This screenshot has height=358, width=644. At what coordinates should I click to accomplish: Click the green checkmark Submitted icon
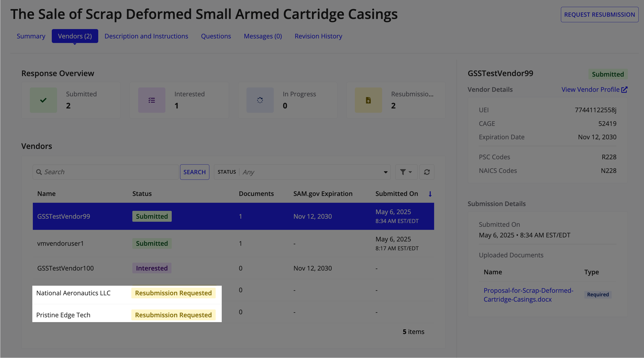coord(43,100)
